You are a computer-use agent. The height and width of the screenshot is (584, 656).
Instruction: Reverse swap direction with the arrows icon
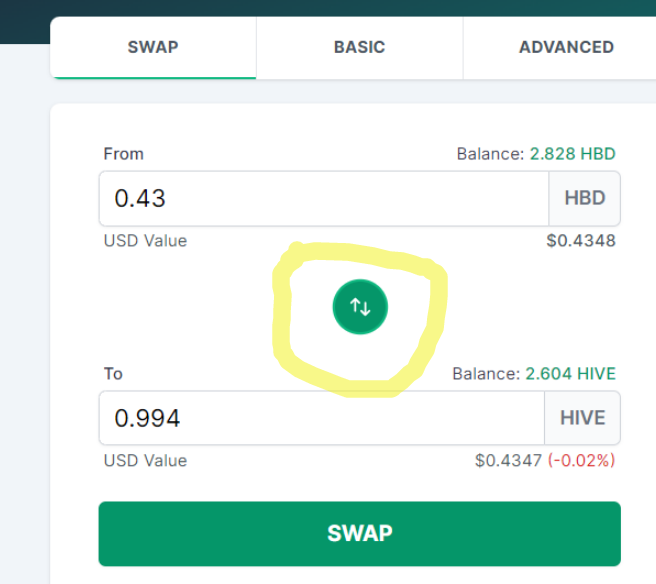coord(360,307)
